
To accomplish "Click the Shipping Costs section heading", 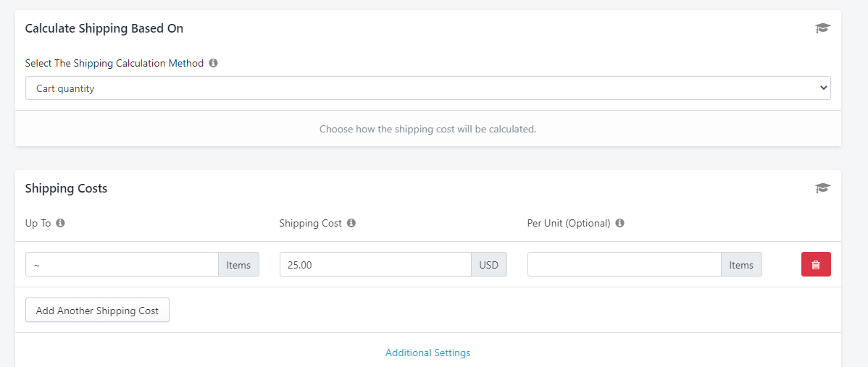I will click(x=66, y=188).
